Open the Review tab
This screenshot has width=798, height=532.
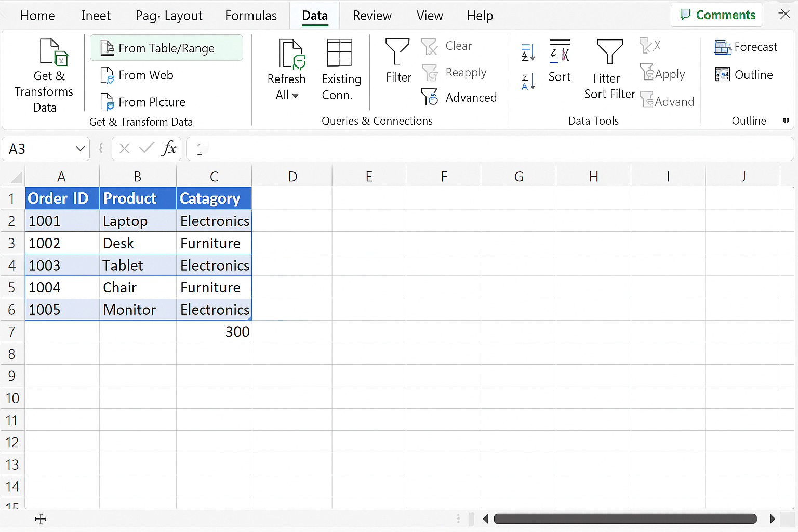(372, 16)
